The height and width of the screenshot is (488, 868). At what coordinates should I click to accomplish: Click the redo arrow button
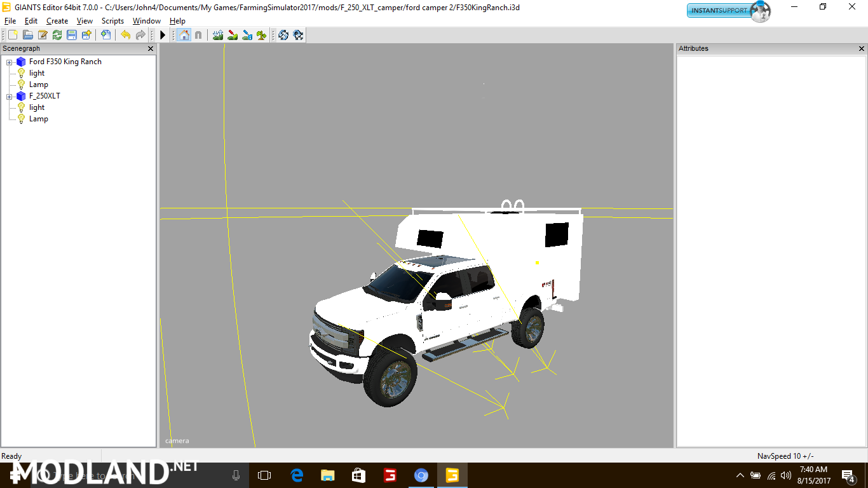(x=141, y=35)
